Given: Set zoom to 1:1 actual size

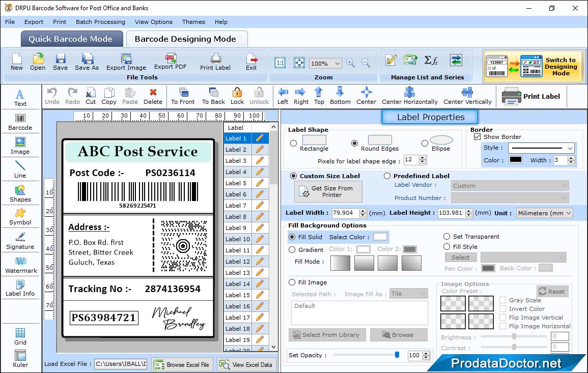Looking at the screenshot, I should (x=280, y=63).
